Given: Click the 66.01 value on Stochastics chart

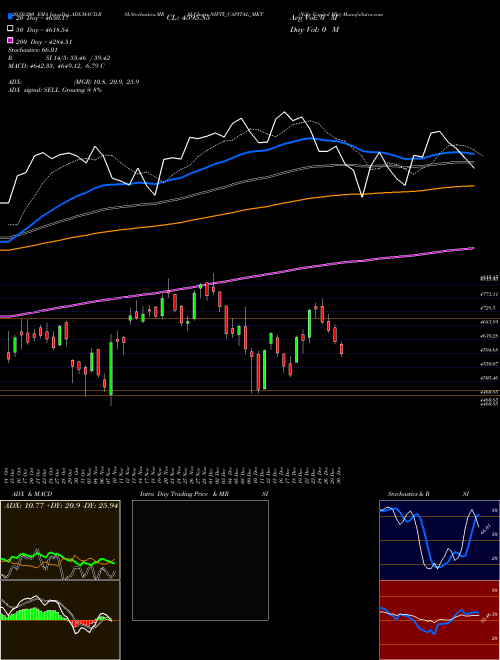Looking at the screenshot, I should pos(486,529).
